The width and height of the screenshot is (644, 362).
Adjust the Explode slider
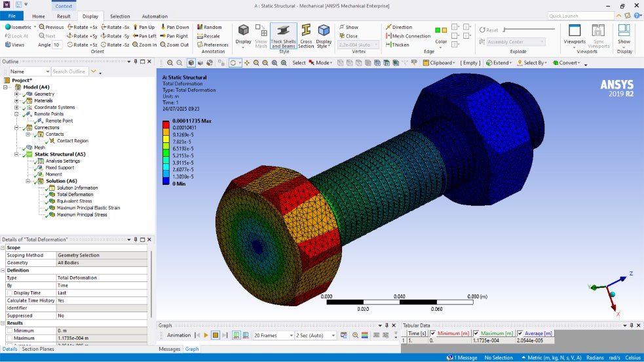pos(529,30)
